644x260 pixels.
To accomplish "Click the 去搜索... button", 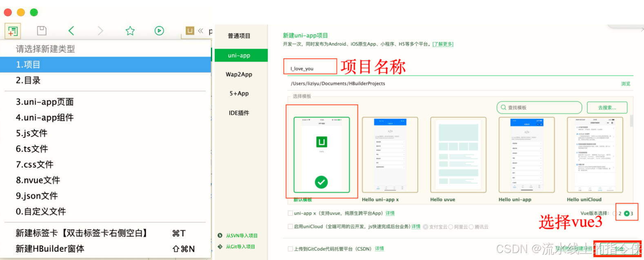I will tap(607, 108).
